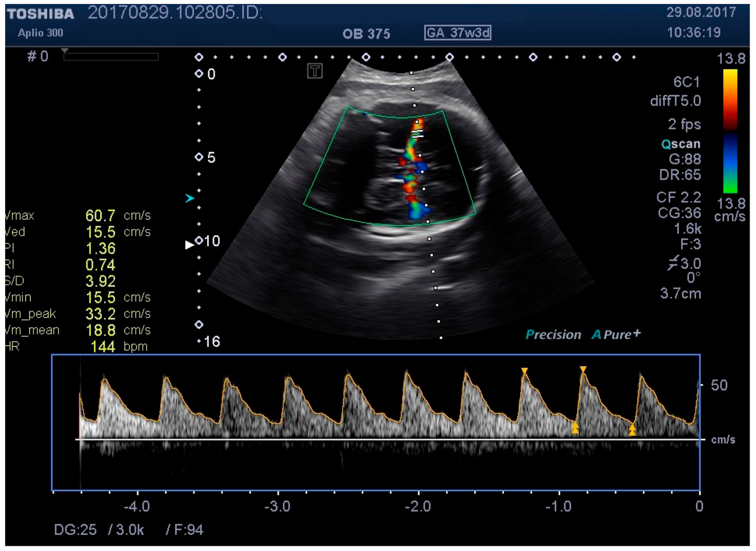Viewport: 756px width, 551px height.
Task: Click the Precision imaging mode label
Action: point(553,335)
